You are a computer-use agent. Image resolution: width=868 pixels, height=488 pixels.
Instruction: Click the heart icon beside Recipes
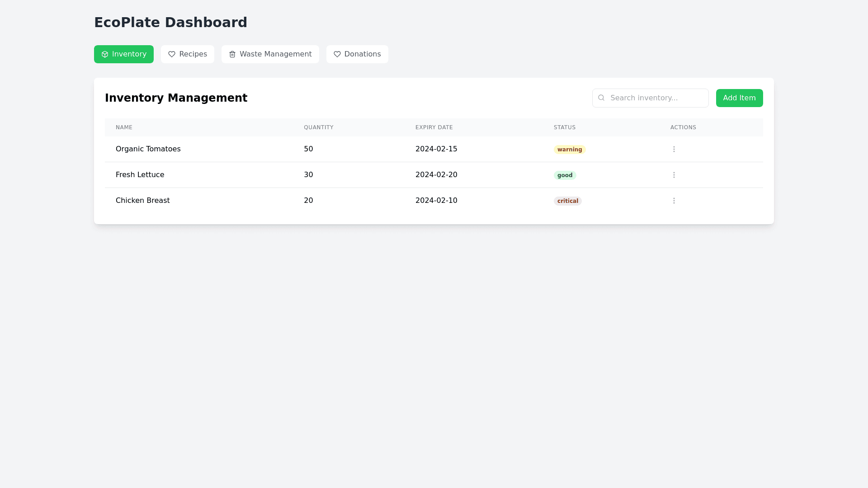(x=172, y=54)
